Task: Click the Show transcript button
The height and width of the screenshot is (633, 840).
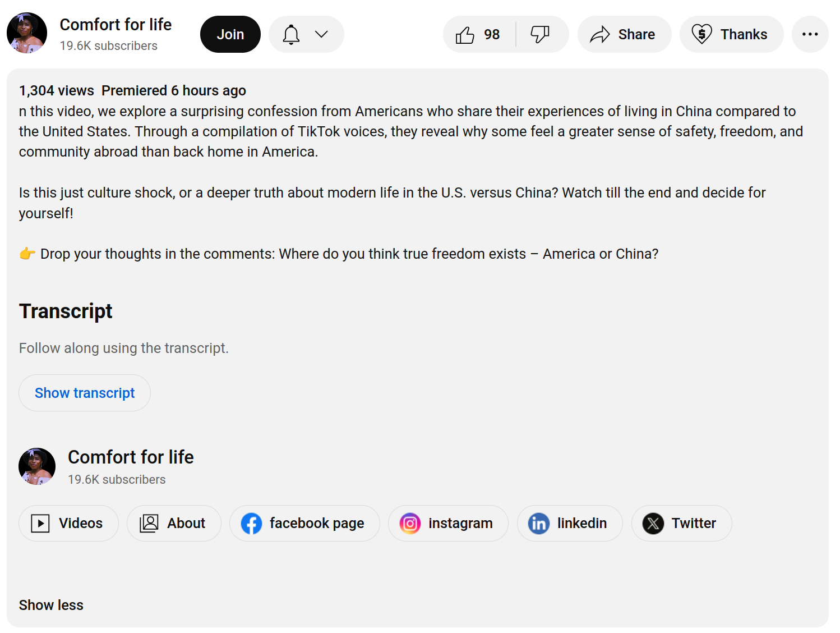Action: 85,393
